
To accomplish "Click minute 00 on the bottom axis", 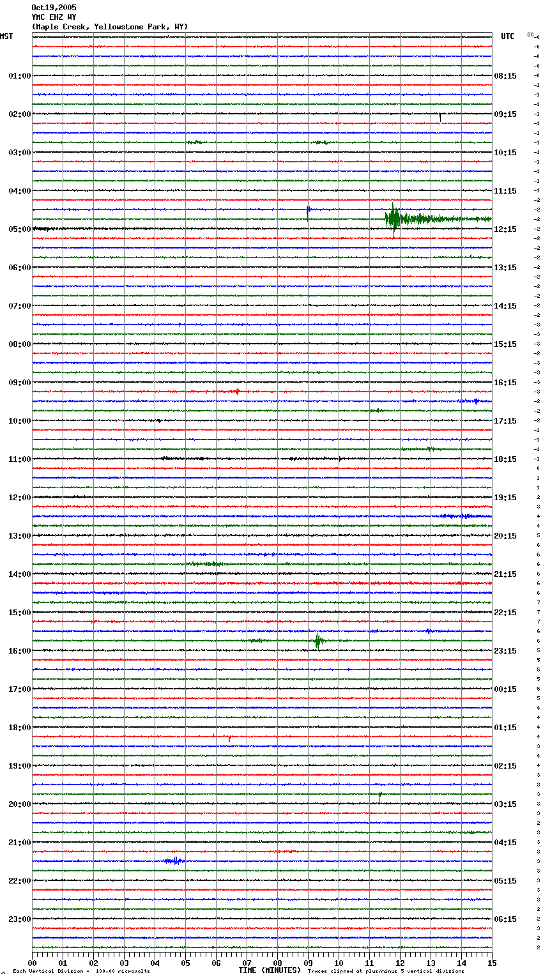I will (x=32, y=963).
